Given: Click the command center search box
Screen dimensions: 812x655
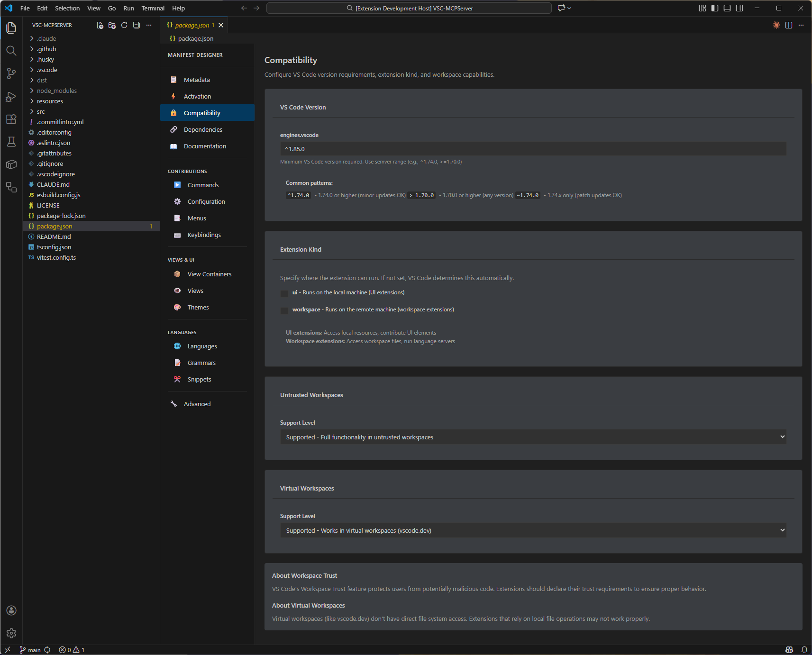Looking at the screenshot, I should click(409, 8).
